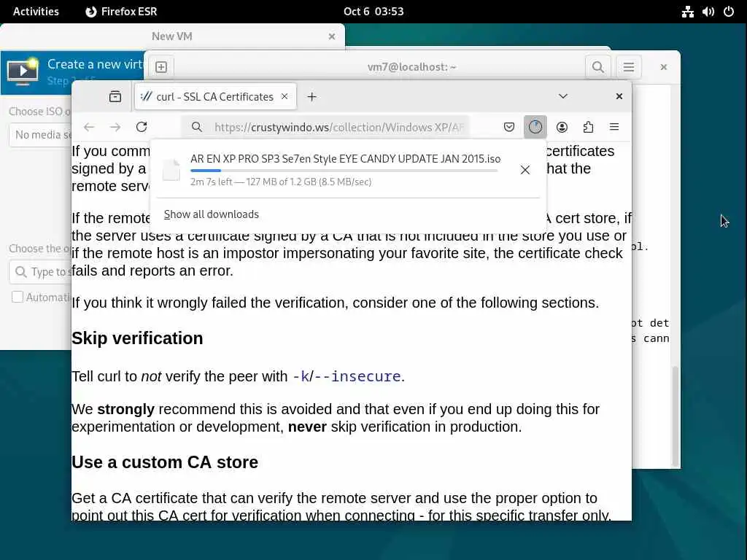Focus the Type to search OS field
The height and width of the screenshot is (560, 747).
coord(40,272)
